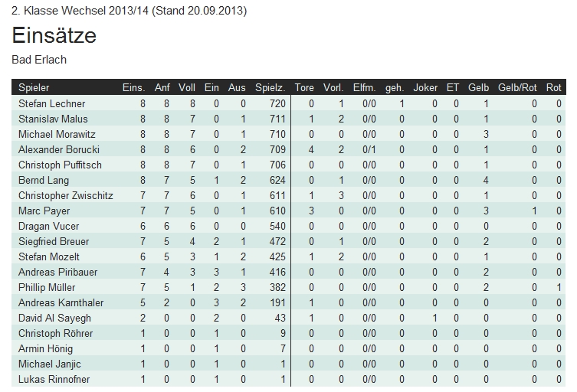The image size is (577, 392).
Task: Open the David Al Sayegh entry
Action: [x=54, y=318]
